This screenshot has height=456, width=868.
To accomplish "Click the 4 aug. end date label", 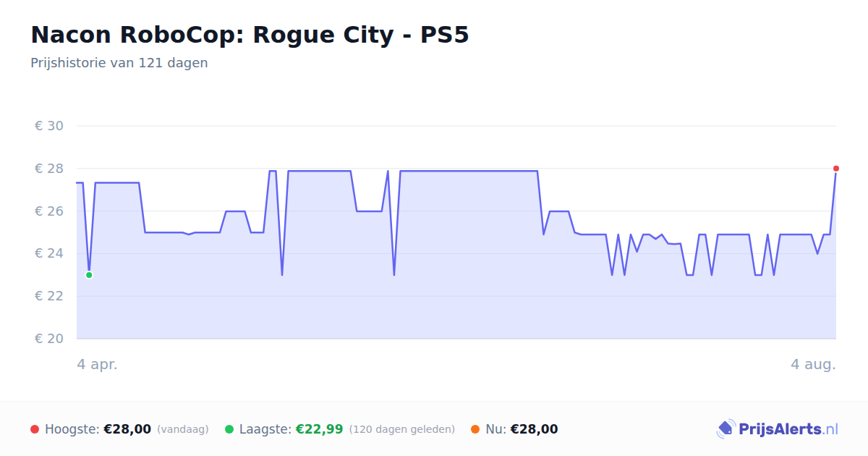I will pyautogui.click(x=813, y=364).
